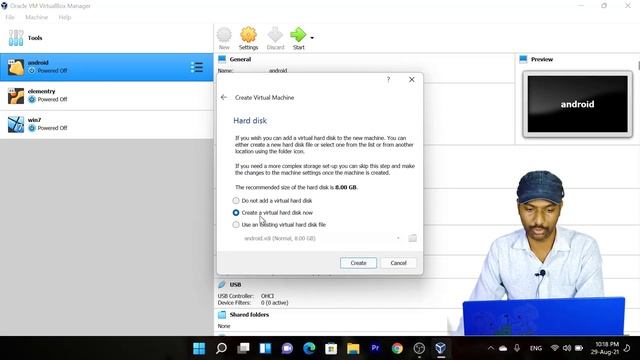Select Do not add a virtual hard disk
Viewport: 640px width, 360px height.
tap(273, 201)
